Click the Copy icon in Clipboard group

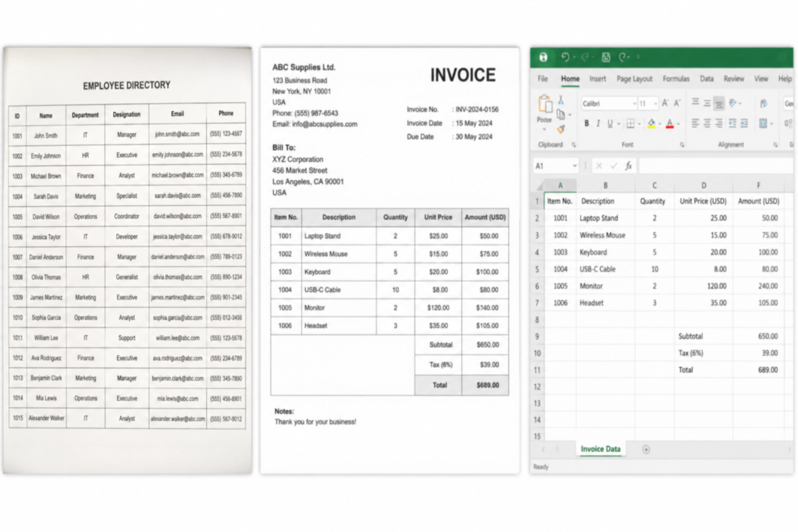[561, 114]
